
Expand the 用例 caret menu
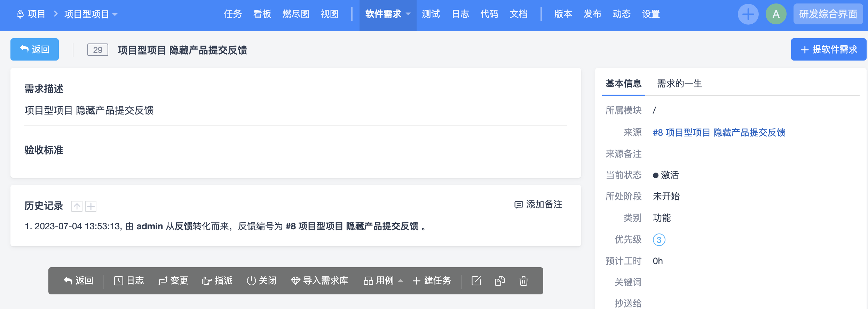[x=401, y=280]
